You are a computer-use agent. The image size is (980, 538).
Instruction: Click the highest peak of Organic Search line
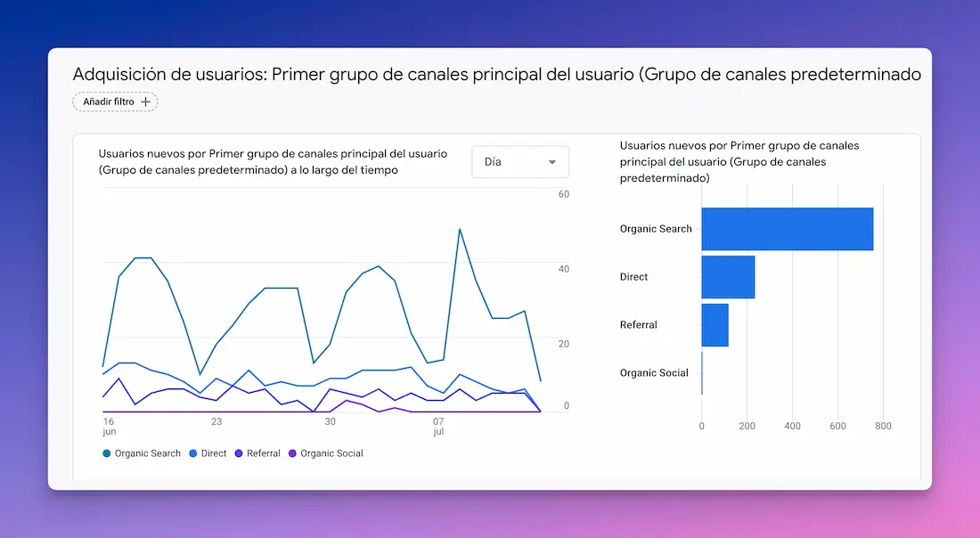coord(460,230)
